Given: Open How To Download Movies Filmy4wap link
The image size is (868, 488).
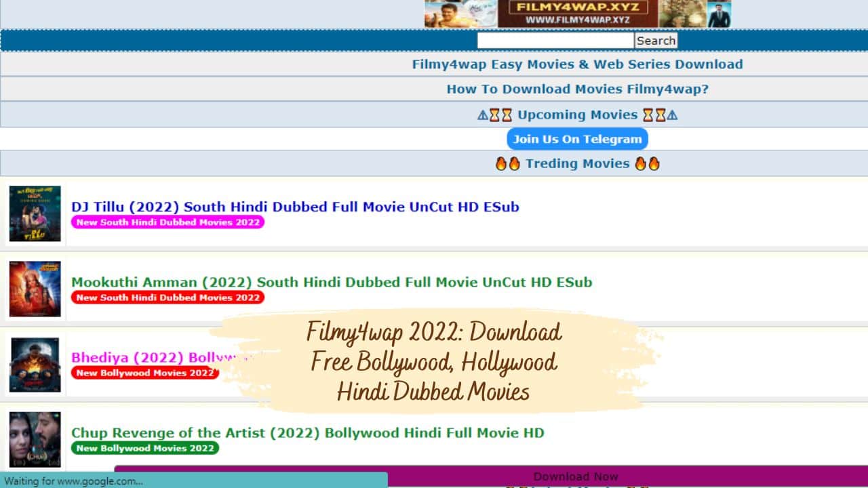Looking at the screenshot, I should click(x=577, y=89).
